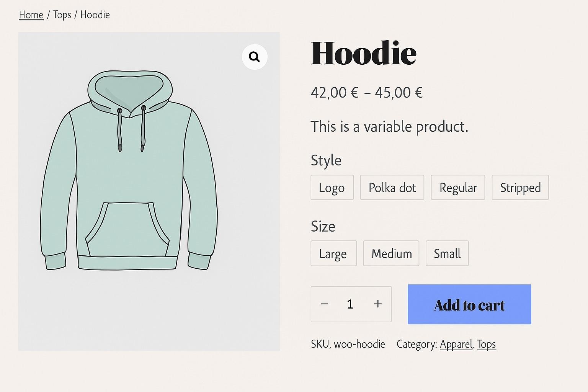Choose the Medium size
The width and height of the screenshot is (588, 392).
391,253
